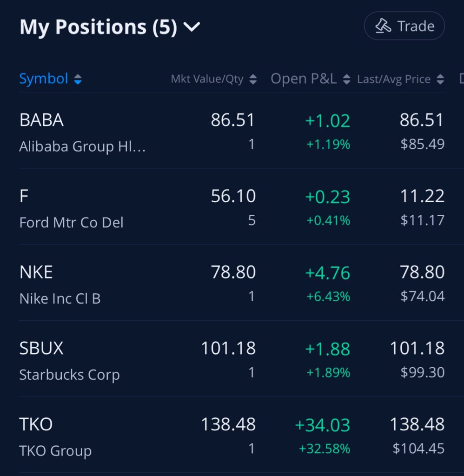Tap Starbucks' 101.18 market value
This screenshot has height=476, width=464.
[x=228, y=348]
